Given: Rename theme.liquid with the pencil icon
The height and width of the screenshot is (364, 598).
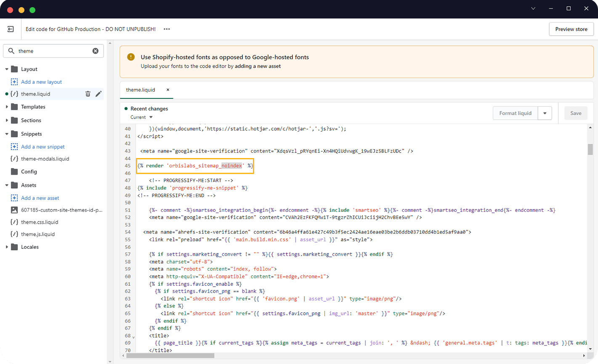Looking at the screenshot, I should [98, 94].
